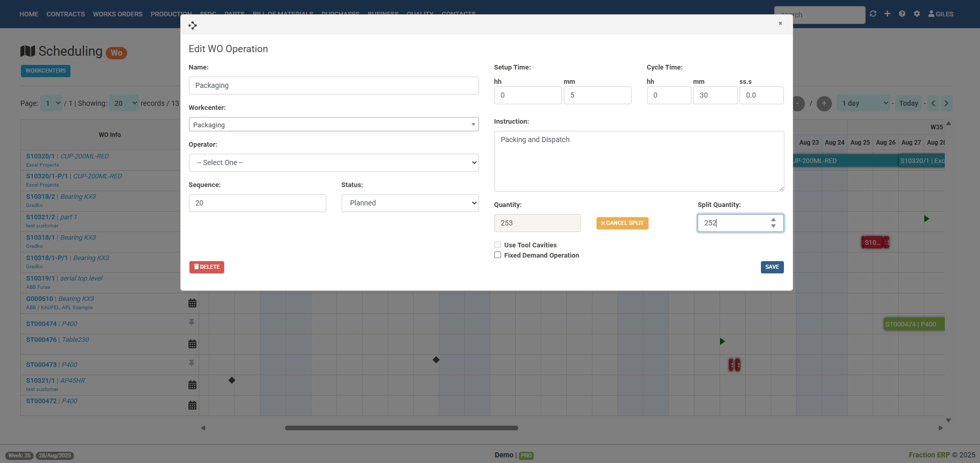The image size is (980, 463).
Task: Enable the Use Tool Cavities checkbox
Action: 497,244
